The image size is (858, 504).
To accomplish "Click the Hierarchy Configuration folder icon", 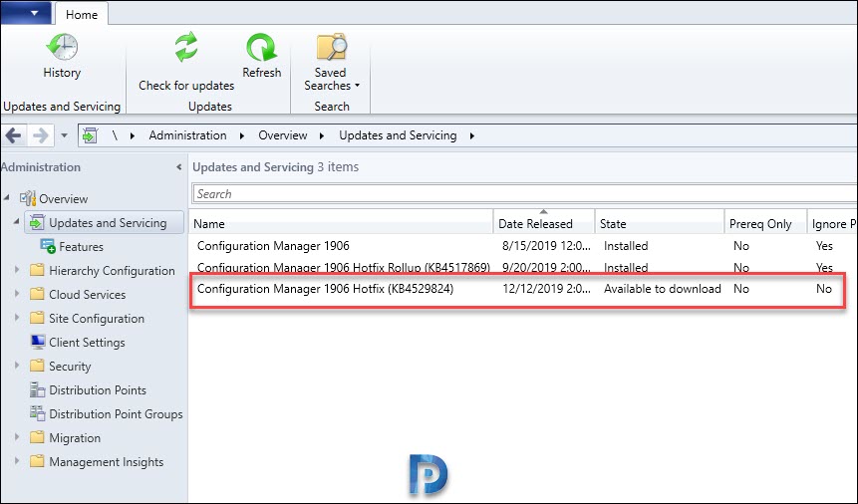I will coord(37,270).
